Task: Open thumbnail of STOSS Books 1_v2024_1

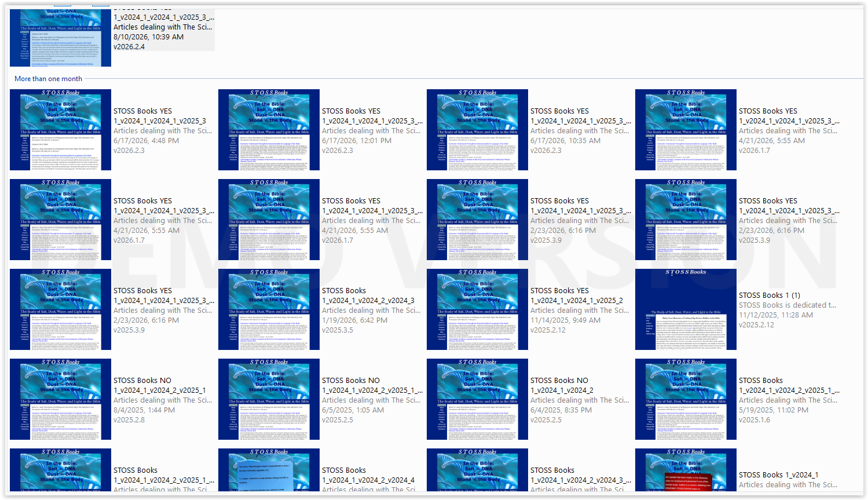Action: [x=686, y=470]
